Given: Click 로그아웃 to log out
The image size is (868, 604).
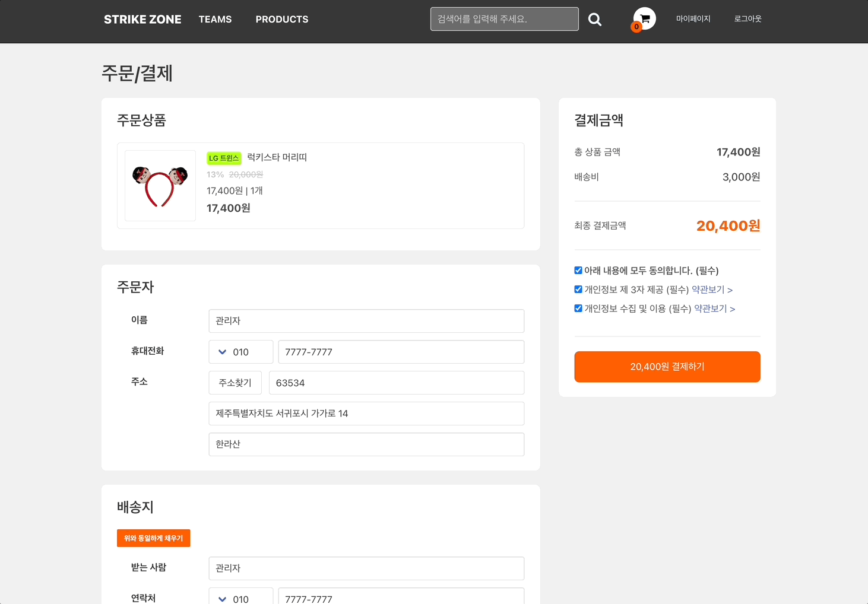Looking at the screenshot, I should [747, 19].
